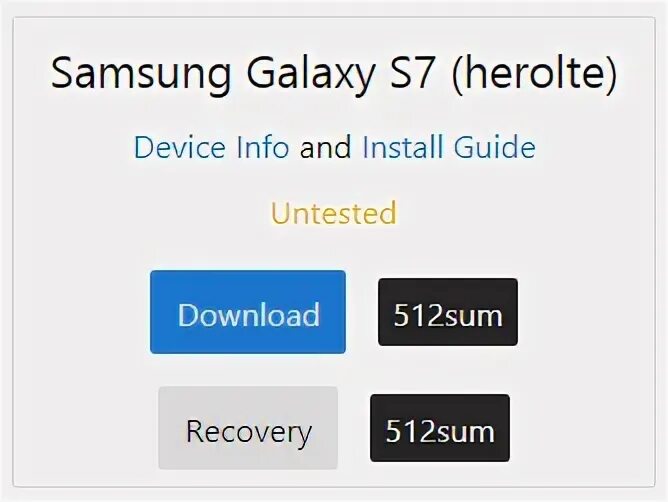
Task: Click the word "Device" in Device Info
Action: click(x=179, y=147)
